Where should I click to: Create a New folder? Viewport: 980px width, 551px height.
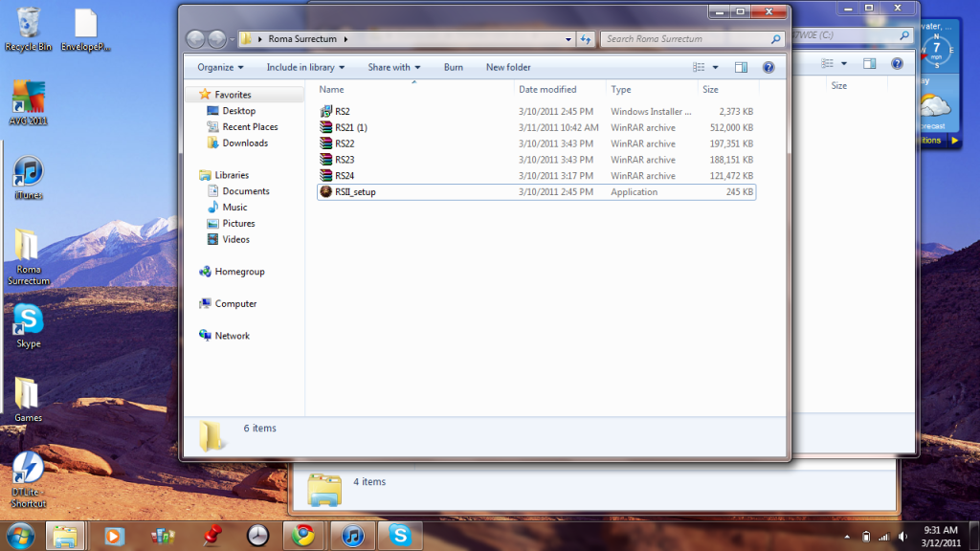508,68
